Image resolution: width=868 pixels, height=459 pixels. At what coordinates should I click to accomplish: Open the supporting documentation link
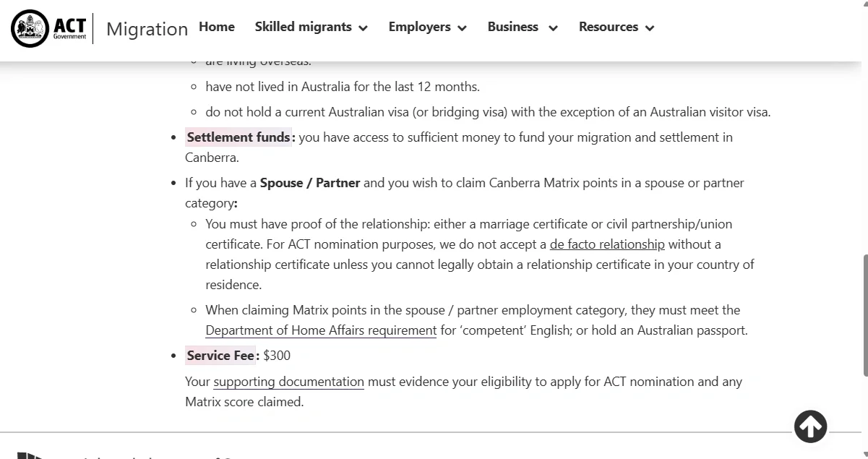pyautogui.click(x=289, y=382)
